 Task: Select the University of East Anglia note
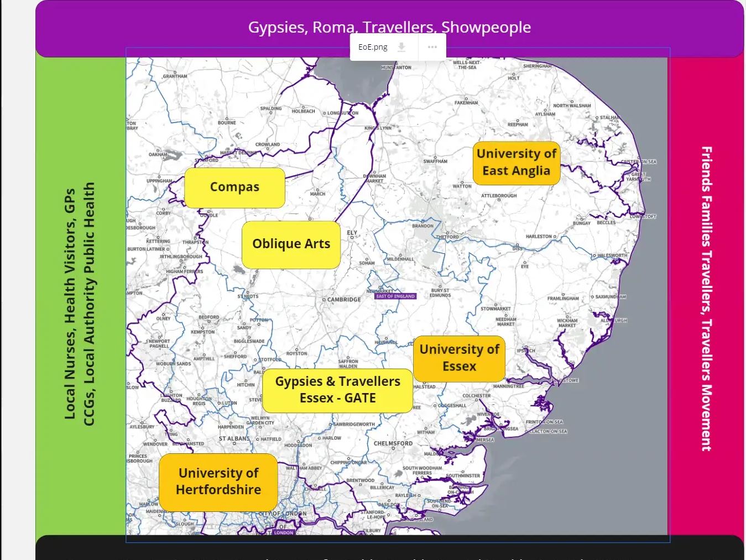click(x=516, y=163)
